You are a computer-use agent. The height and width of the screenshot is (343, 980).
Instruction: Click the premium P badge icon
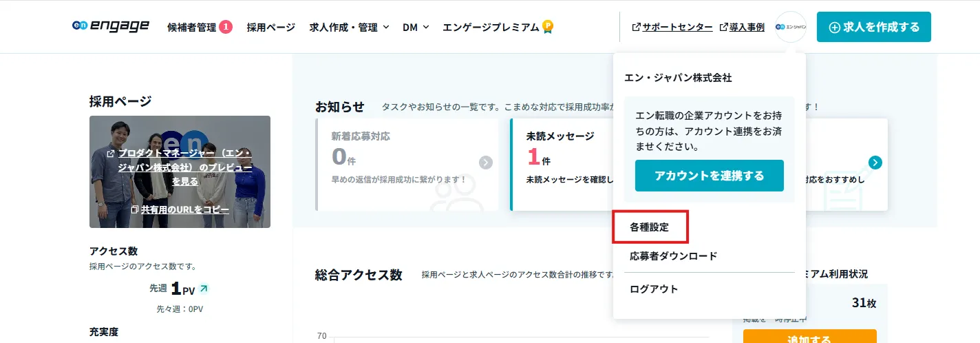click(548, 27)
